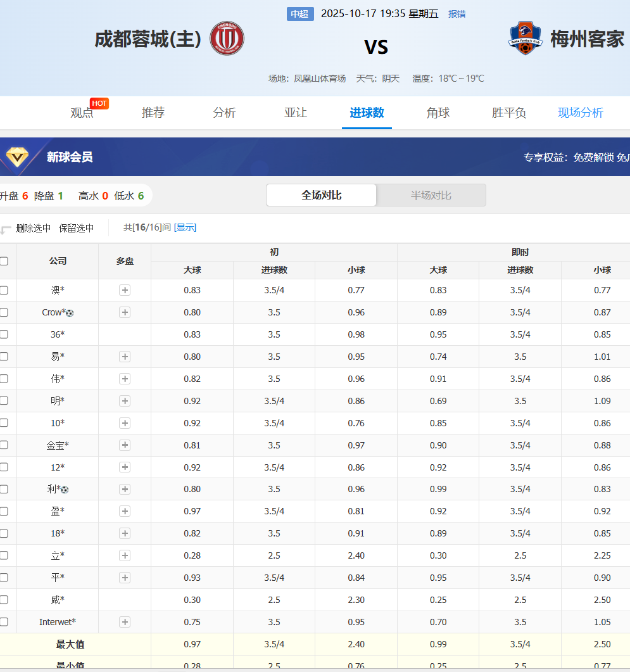Click the 中超 league tag
630x672 pixels.
tap(300, 14)
